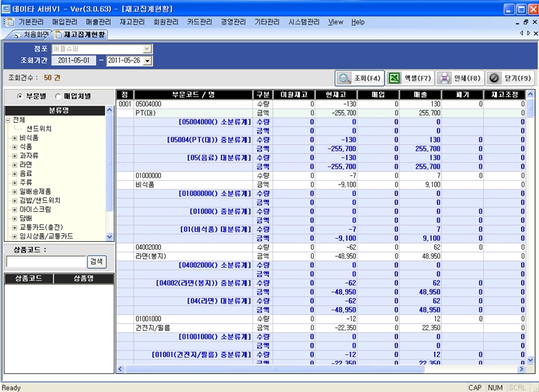Image resolution: width=539 pixels, height=392 pixels.
Task: Click the 상품코드 input field
Action: [x=46, y=262]
